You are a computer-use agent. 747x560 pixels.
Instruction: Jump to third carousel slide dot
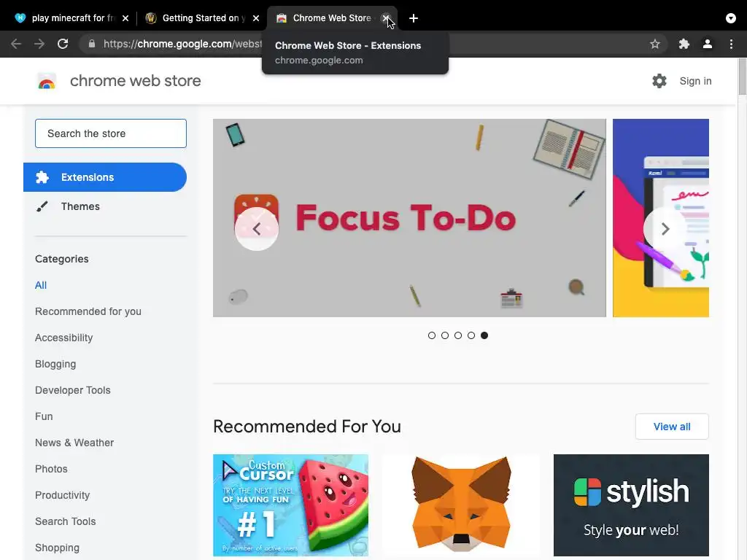(458, 335)
